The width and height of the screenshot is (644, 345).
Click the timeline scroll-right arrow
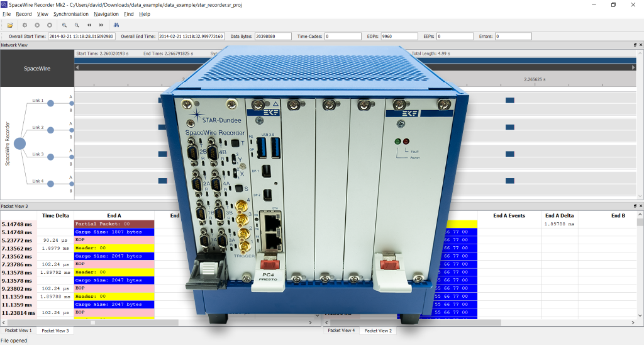634,67
